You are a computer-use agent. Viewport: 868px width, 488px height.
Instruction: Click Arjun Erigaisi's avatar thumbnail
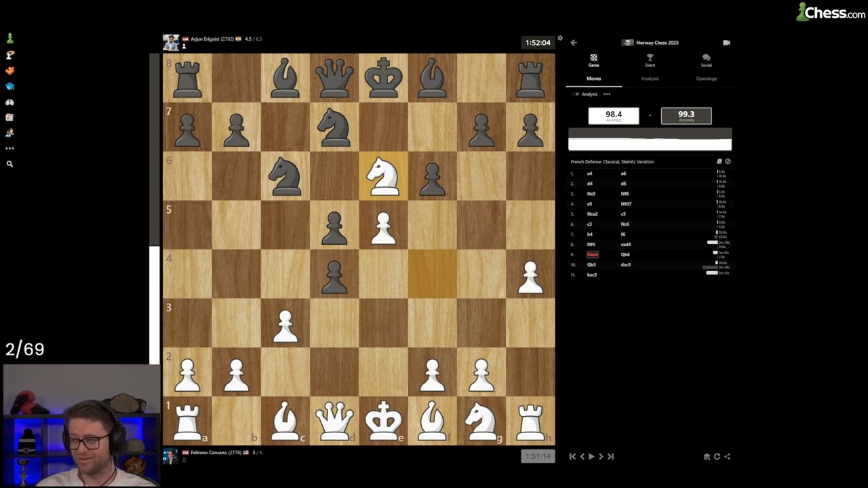click(x=171, y=42)
